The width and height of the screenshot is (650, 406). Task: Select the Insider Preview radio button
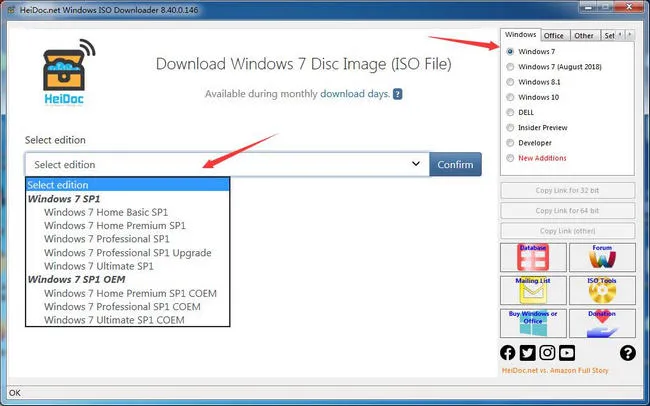pos(510,128)
